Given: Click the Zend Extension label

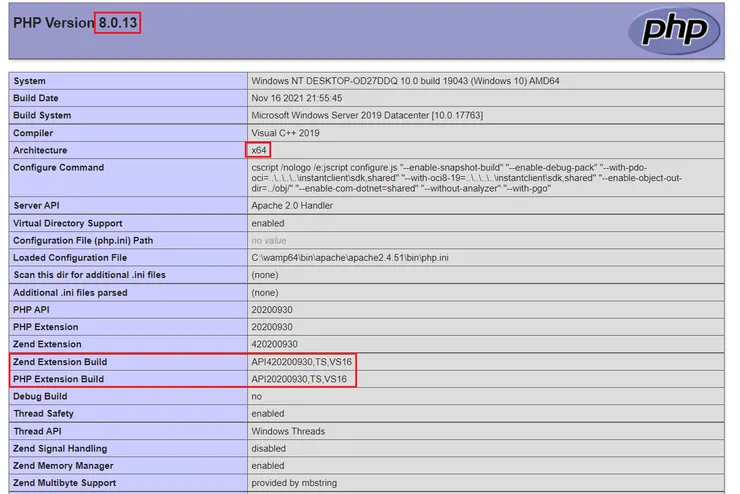Looking at the screenshot, I should tap(47, 344).
